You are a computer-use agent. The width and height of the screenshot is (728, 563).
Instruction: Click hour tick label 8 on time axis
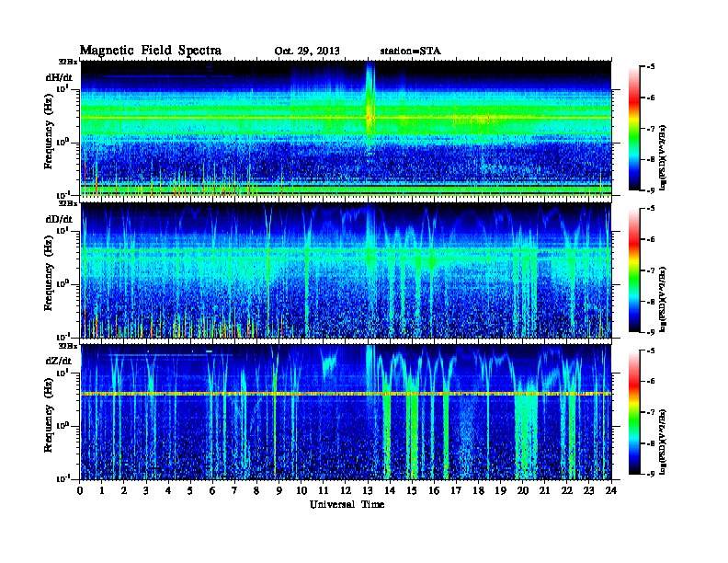[x=256, y=490]
